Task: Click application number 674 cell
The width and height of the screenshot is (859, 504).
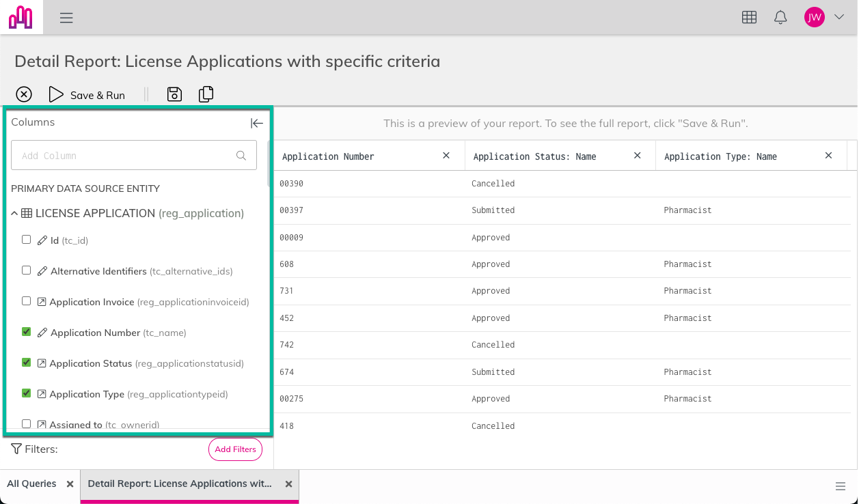Action: click(x=286, y=372)
